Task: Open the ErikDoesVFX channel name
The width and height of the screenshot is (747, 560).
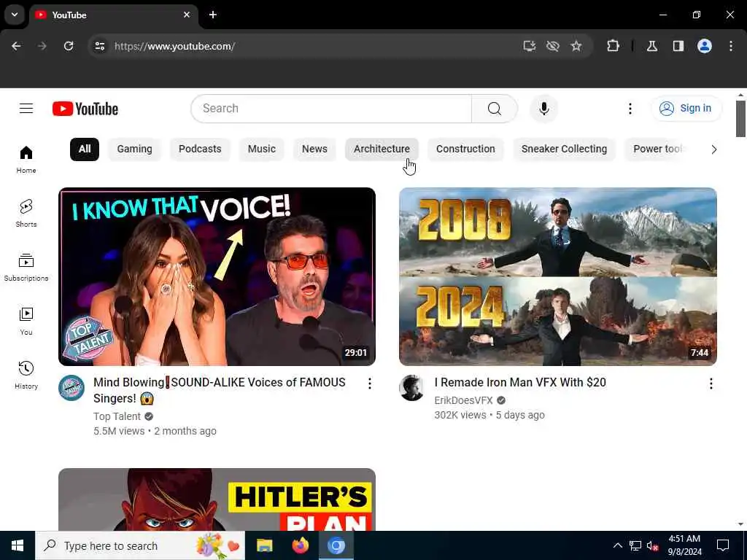Action: (x=463, y=400)
